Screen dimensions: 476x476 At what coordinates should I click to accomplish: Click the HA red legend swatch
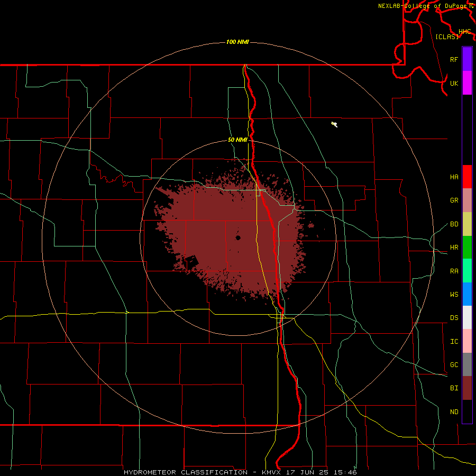click(x=467, y=177)
